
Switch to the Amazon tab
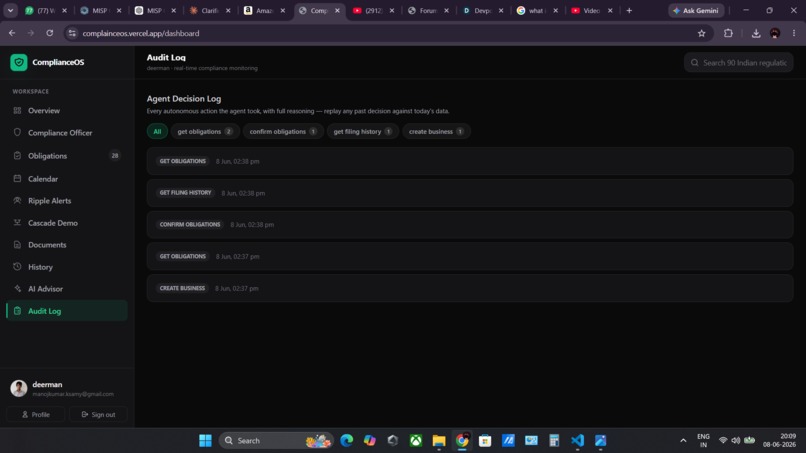264,10
